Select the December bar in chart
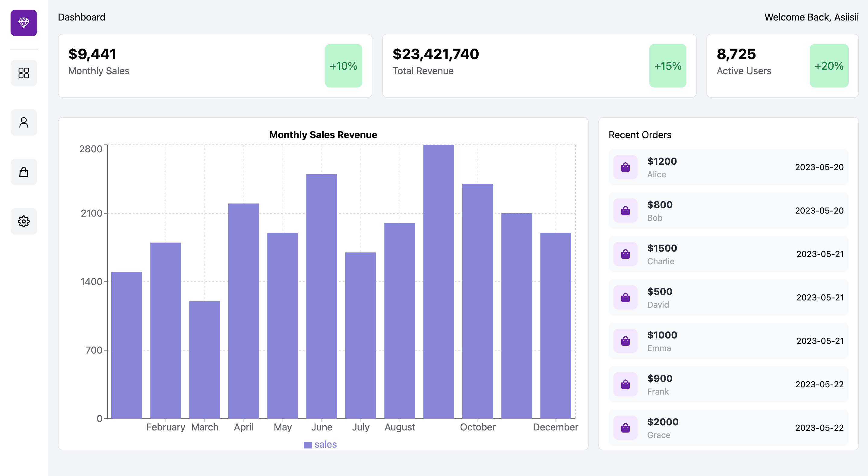This screenshot has width=868, height=476. [556, 326]
